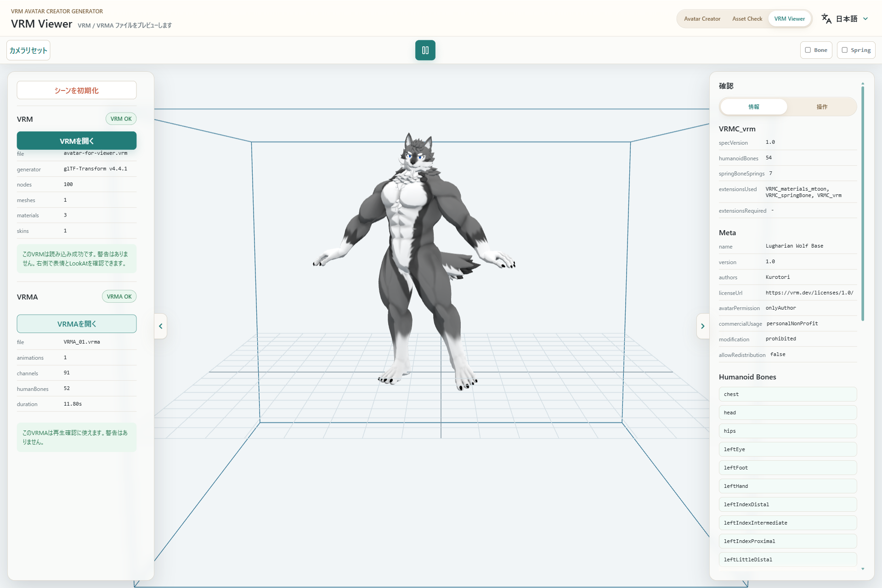Select the leftIndexIntermediate bone entry

tap(788, 523)
